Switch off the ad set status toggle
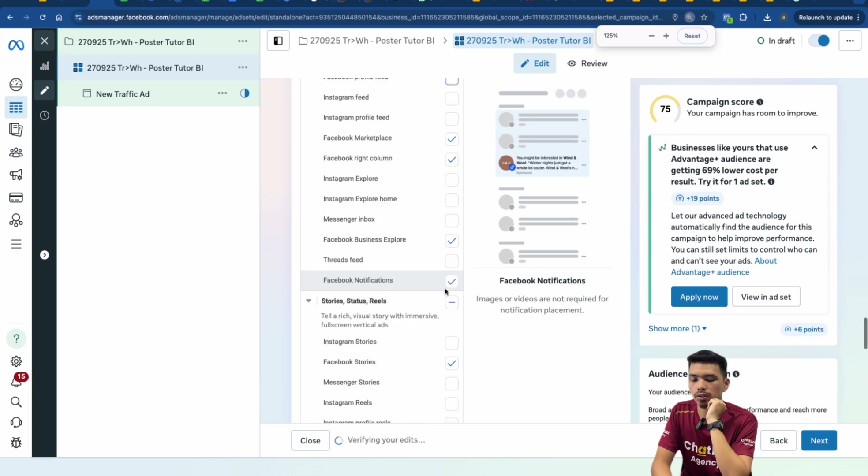 click(x=819, y=41)
